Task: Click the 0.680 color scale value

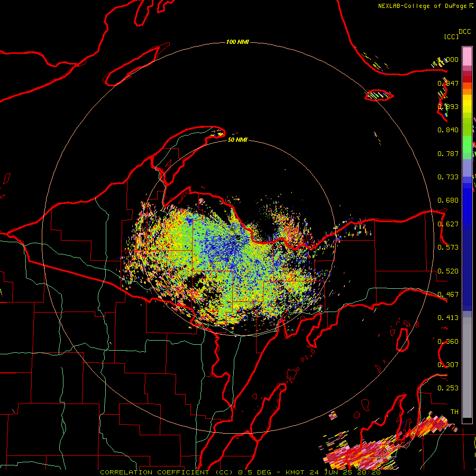Action: pos(448,200)
